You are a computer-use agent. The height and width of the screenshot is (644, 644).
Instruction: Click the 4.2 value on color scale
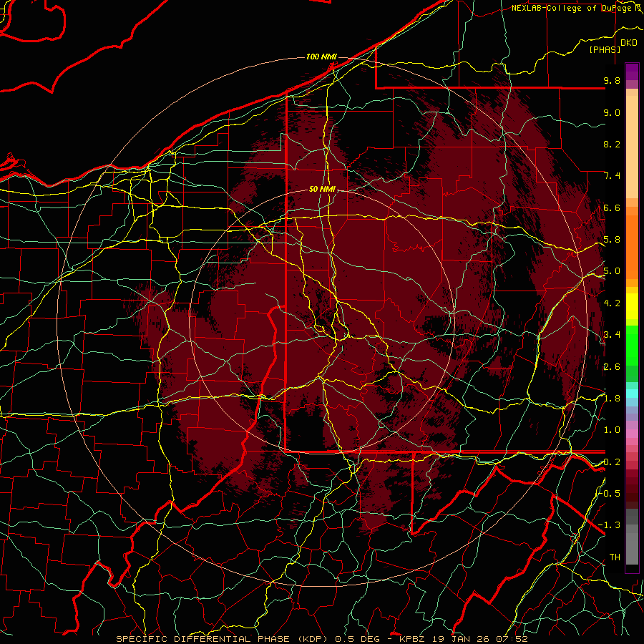point(612,303)
